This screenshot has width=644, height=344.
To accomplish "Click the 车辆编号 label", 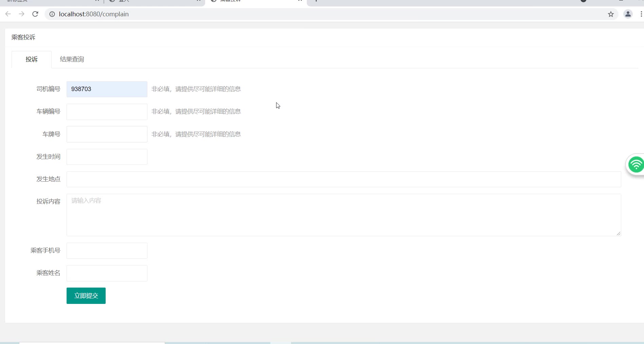I will click(48, 111).
